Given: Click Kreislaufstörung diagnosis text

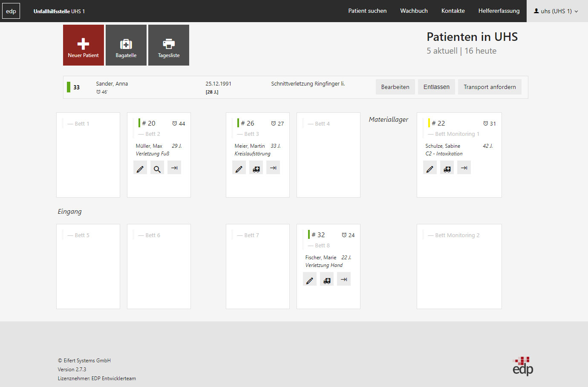Looking at the screenshot, I should click(x=253, y=154).
